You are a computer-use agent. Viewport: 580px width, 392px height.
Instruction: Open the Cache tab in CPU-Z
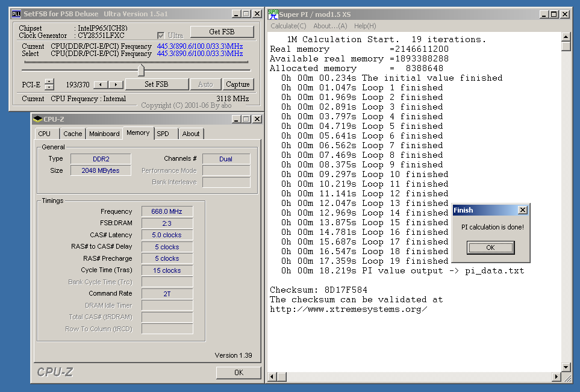click(x=73, y=134)
